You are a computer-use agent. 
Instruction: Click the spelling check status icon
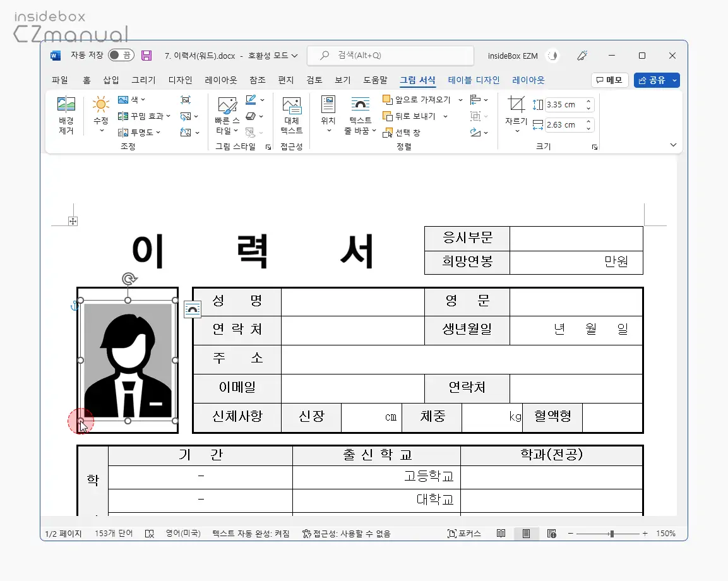click(x=150, y=534)
